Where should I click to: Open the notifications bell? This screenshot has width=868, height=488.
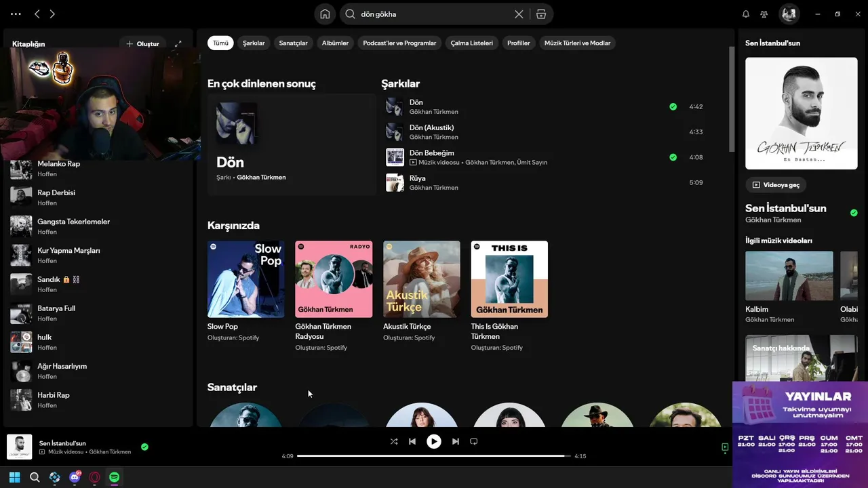tap(746, 14)
